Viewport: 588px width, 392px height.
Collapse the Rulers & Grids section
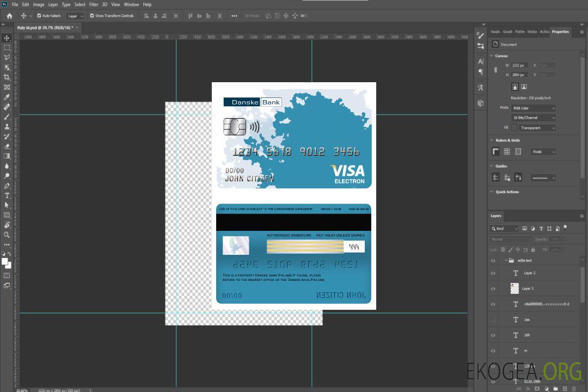pos(492,140)
